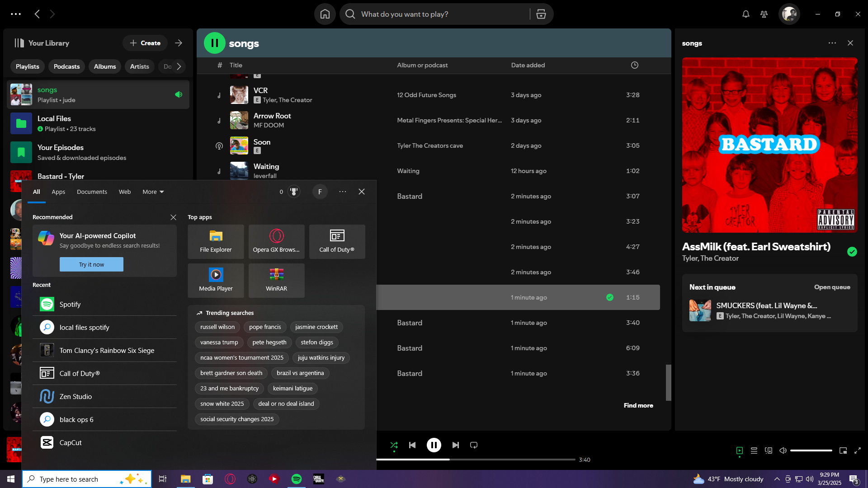Open the Friend Activity icon
868x488 pixels.
coord(764,14)
